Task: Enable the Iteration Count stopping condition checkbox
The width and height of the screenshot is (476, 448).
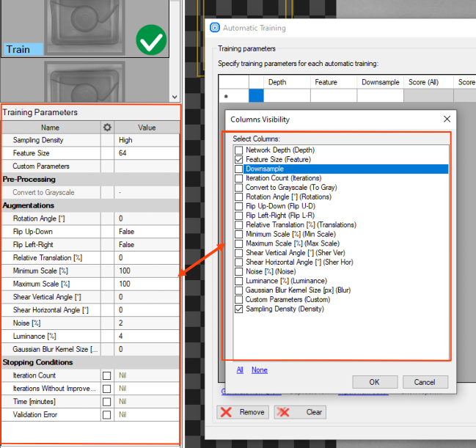Action: 107,375
